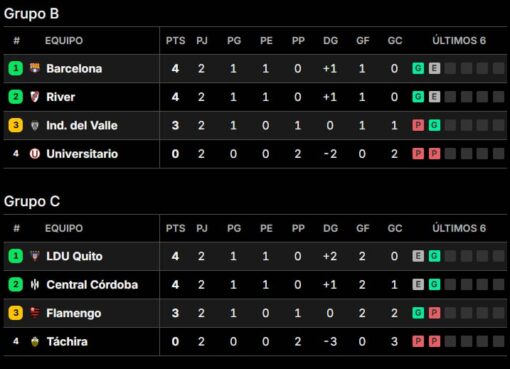Viewport: 510px width, 369px height.
Task: Click the Grupo C heading
Action: click(32, 201)
